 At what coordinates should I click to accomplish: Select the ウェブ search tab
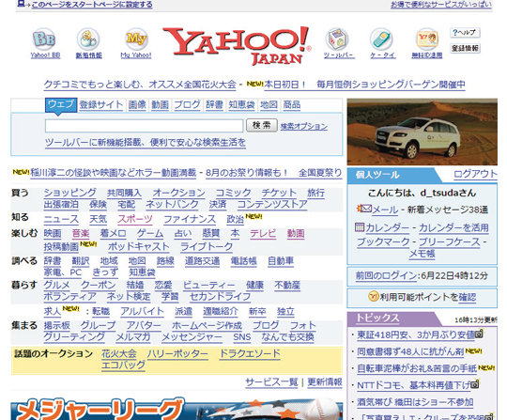click(61, 105)
